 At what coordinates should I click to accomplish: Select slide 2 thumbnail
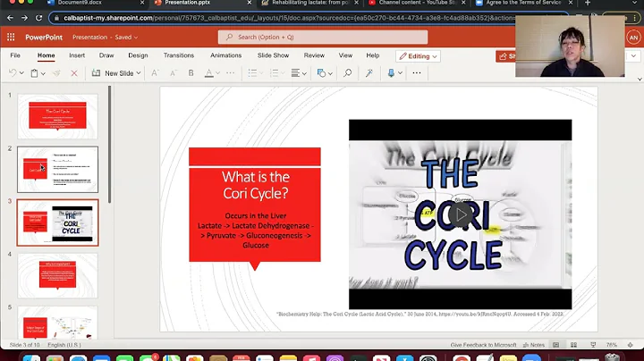(x=58, y=170)
